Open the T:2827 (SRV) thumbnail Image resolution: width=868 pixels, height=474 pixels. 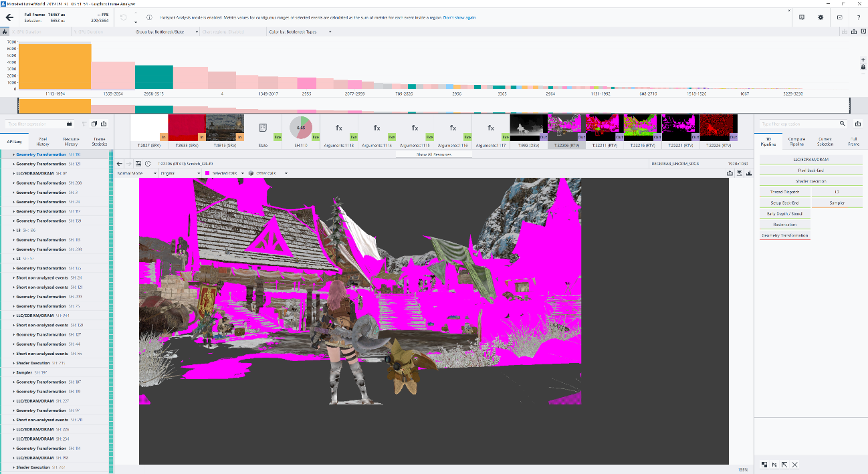pos(148,128)
